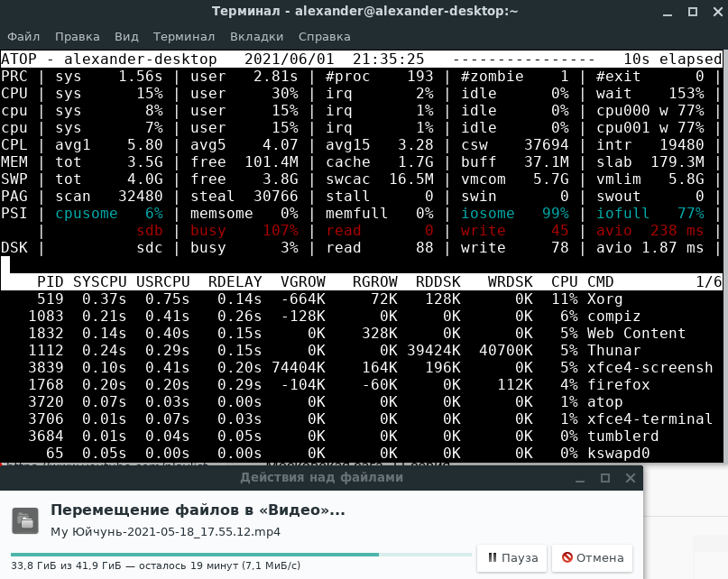The image size is (728, 579).
Task: Click the 33,8 ГиБ из 41,9 ГиБ status text
Action: [x=155, y=565]
